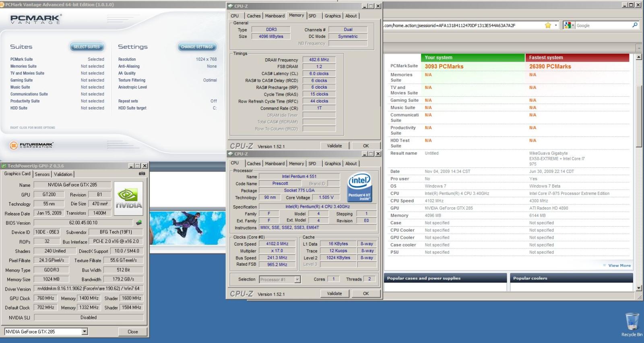The image size is (644, 343).
Task: Click the Driver Version field in GPU-Z
Action: coord(89,289)
